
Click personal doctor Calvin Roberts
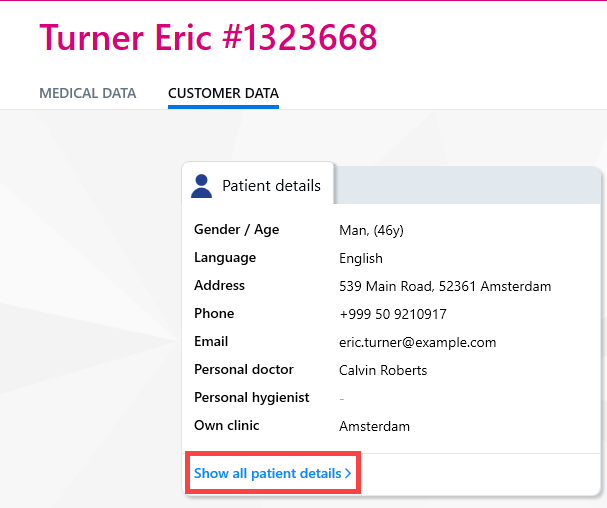[383, 370]
